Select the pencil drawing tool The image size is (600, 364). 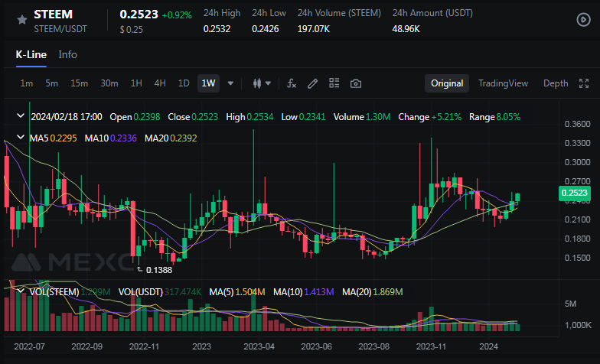312,83
